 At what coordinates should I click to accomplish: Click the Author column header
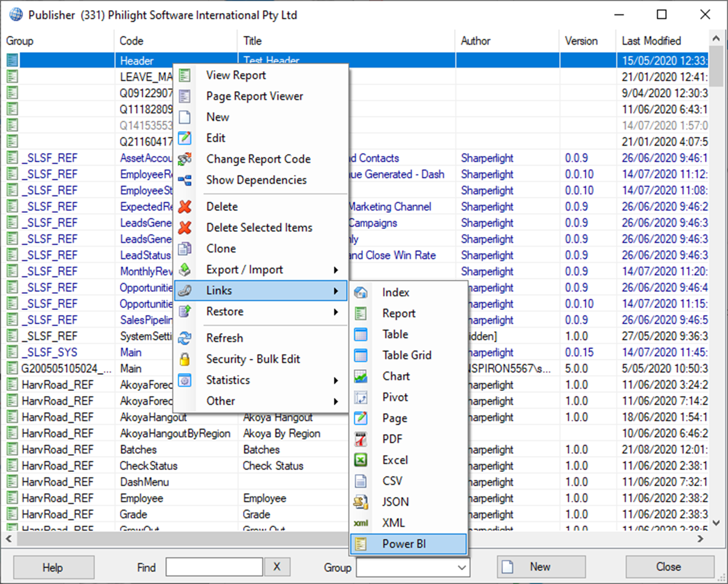point(507,41)
